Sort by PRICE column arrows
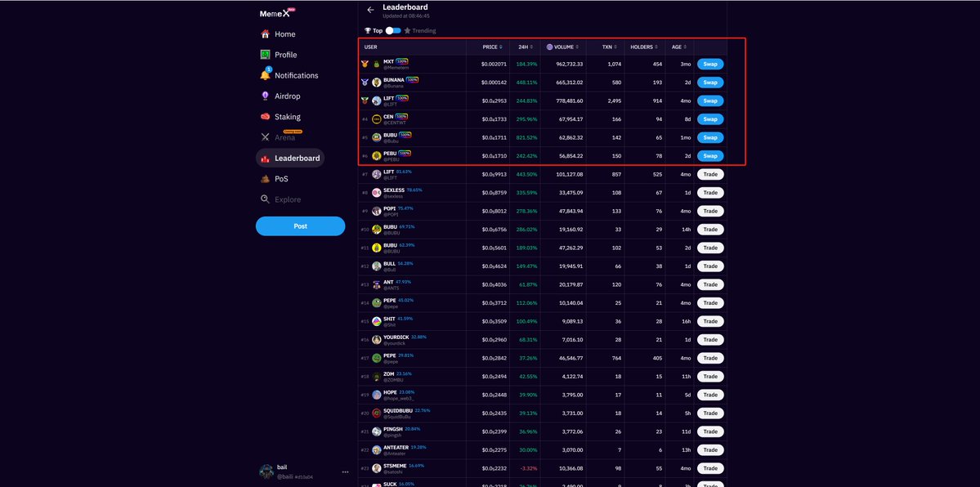This screenshot has width=980, height=487. click(x=502, y=47)
